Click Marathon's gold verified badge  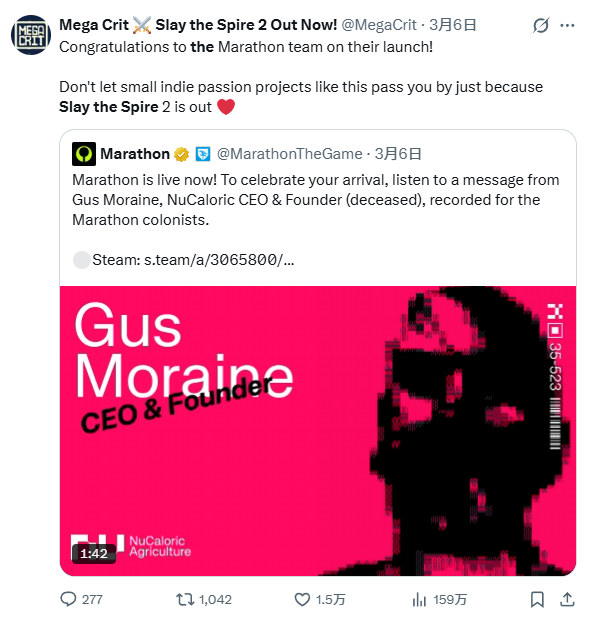click(182, 154)
